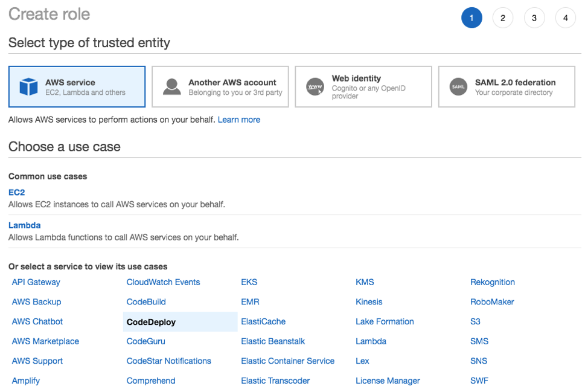Select Lake Formation service
Image resolution: width=588 pixels, height=386 pixels.
[385, 321]
